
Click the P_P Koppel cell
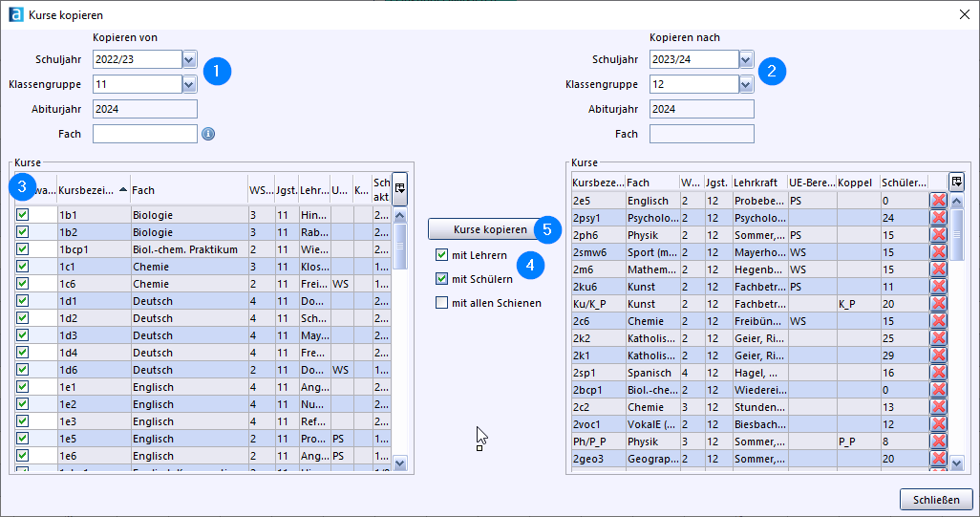(x=858, y=442)
